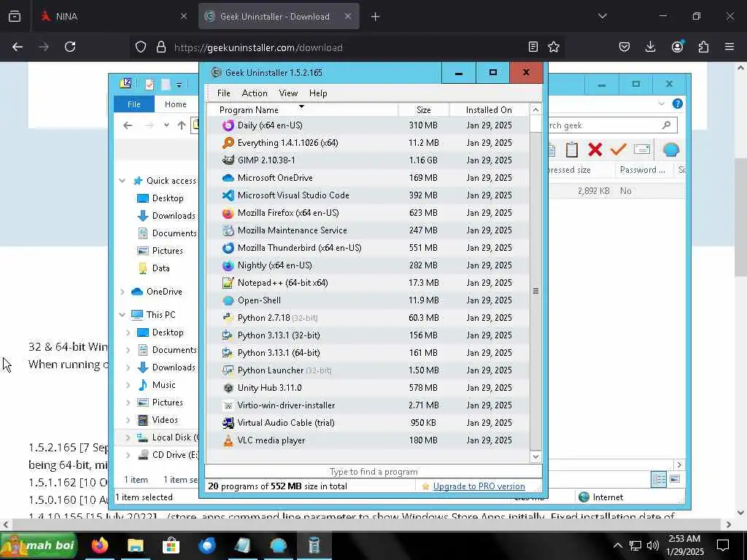Click the GIMP 2.10.38-1 icon

(x=228, y=160)
